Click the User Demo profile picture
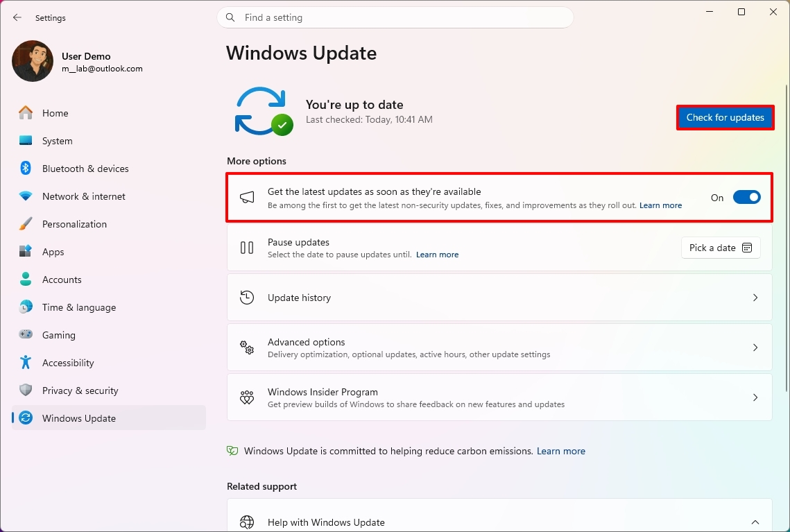790x532 pixels. coord(33,61)
